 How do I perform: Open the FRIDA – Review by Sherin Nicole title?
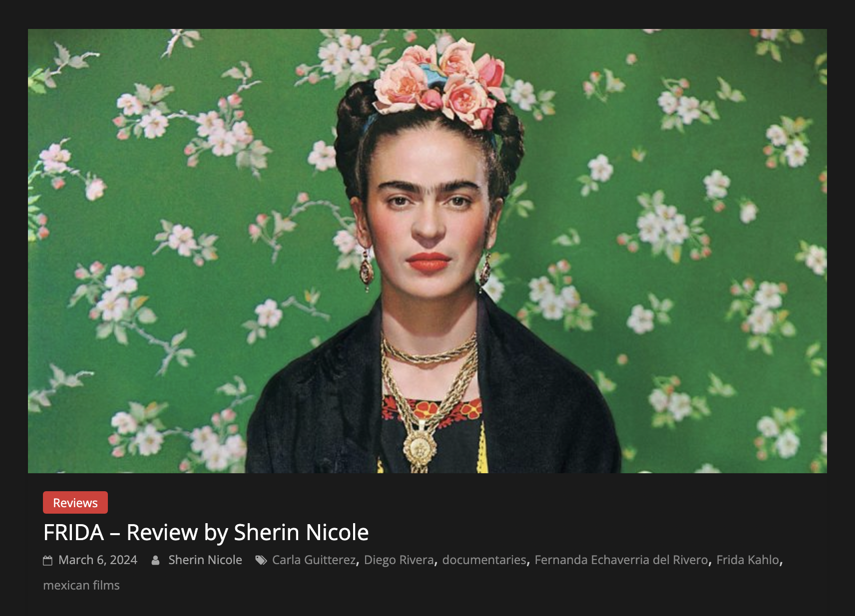pyautogui.click(x=206, y=532)
